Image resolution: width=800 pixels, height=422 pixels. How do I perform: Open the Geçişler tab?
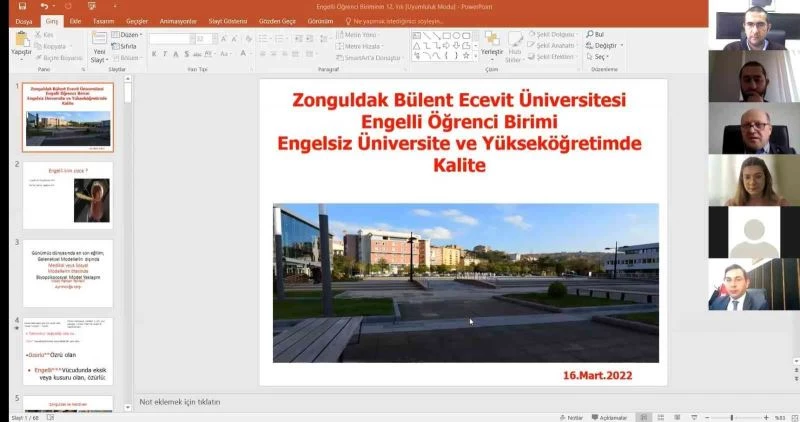(137, 21)
